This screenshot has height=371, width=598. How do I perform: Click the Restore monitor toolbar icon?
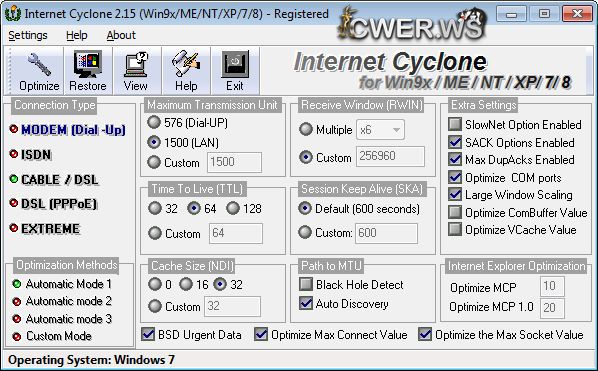tap(88, 71)
